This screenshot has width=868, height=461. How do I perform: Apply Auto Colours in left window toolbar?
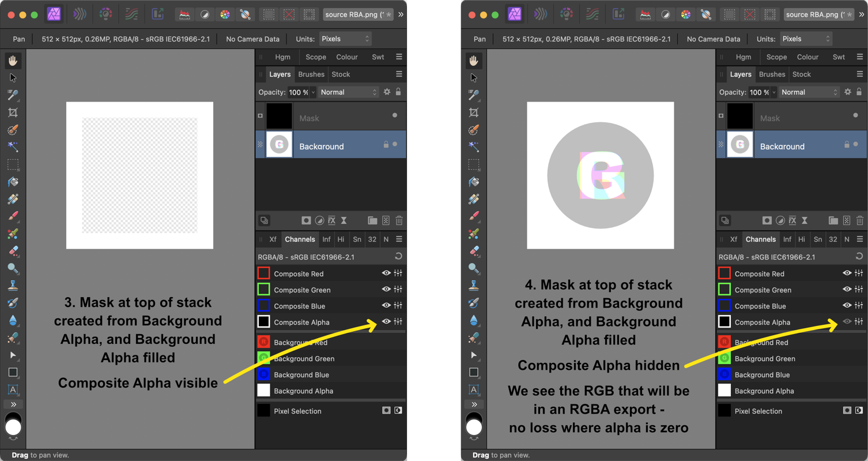coord(225,14)
